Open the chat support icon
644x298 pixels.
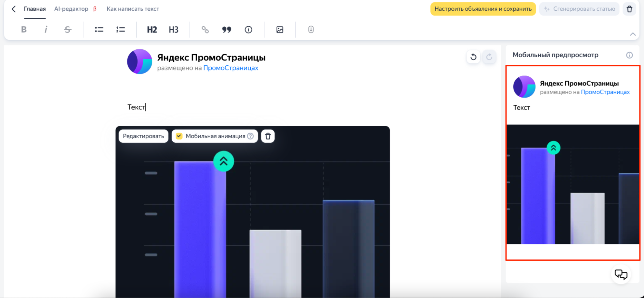pyautogui.click(x=621, y=274)
